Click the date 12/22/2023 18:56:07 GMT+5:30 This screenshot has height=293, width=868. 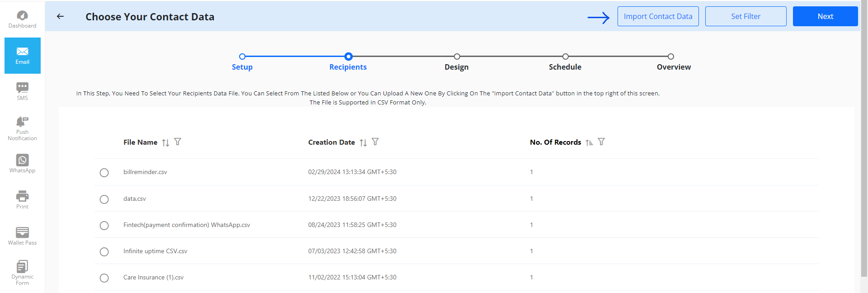pos(352,198)
